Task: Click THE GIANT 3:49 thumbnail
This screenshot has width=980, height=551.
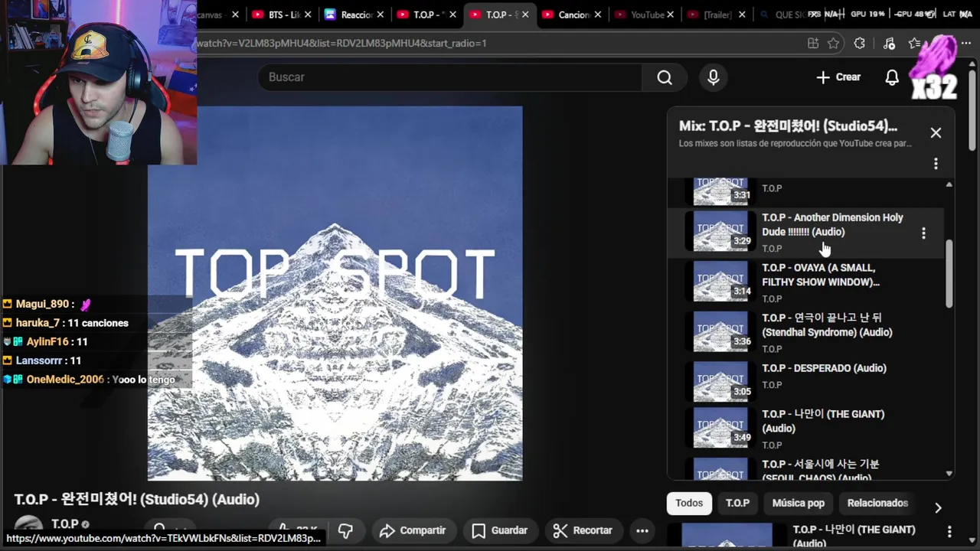Action: 720,428
